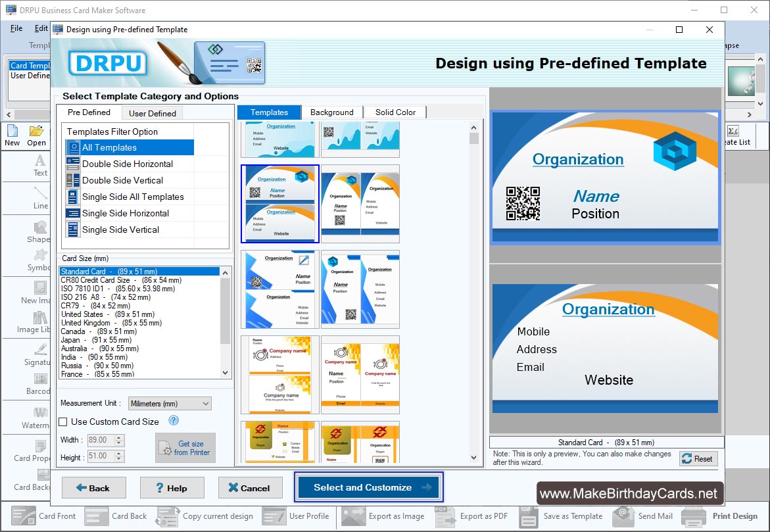Click the Height input field
This screenshot has height=532, width=770.
coord(101,456)
